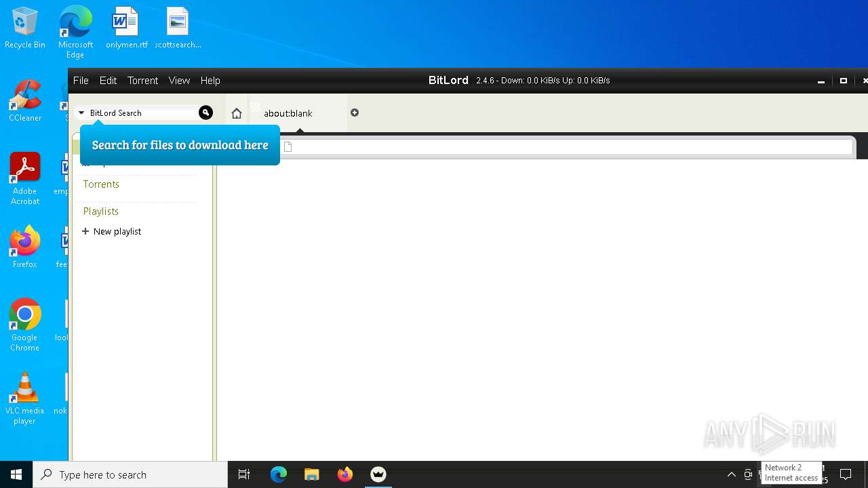Launch VLC media player desktop shortcut
Screen dimensions: 868x488
click(25, 399)
